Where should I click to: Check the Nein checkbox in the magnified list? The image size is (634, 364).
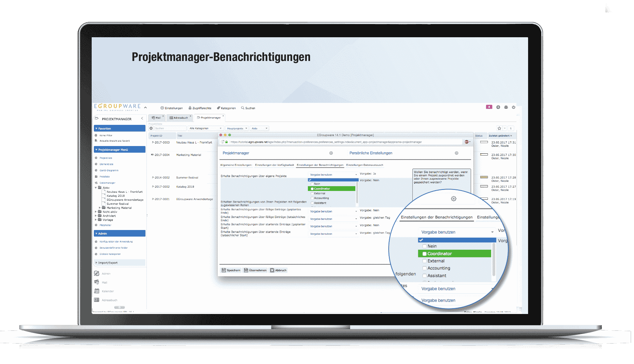(424, 246)
